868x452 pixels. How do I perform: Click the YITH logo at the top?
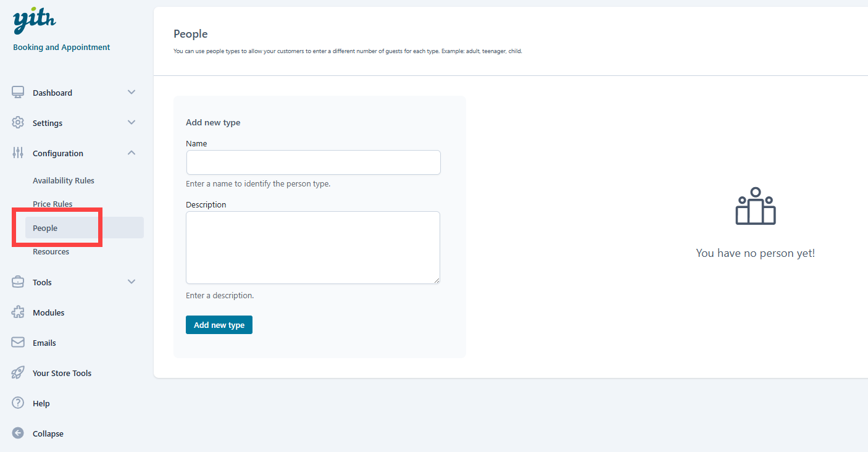[x=34, y=19]
